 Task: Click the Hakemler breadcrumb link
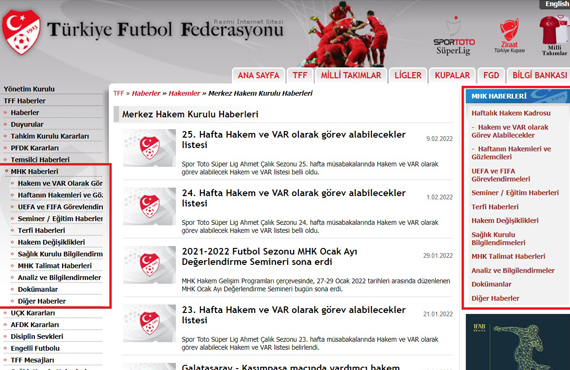tap(184, 93)
